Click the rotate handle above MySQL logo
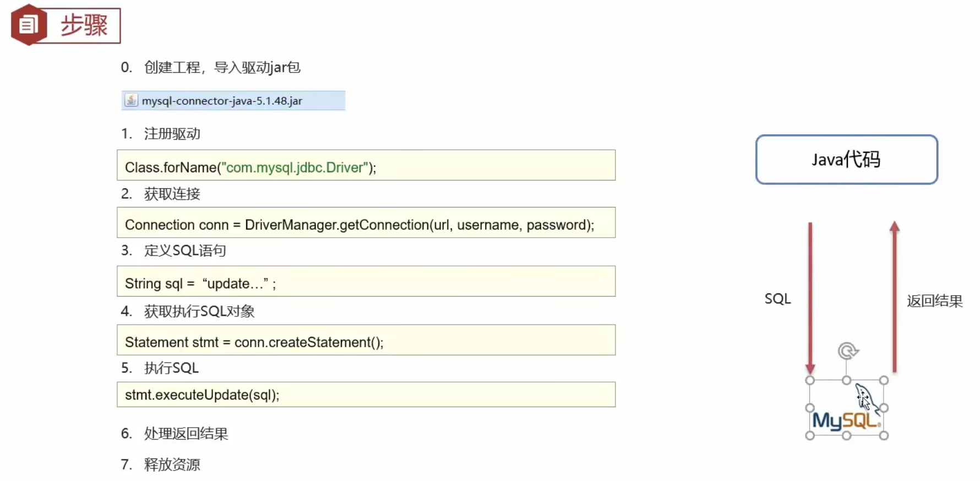 tap(848, 351)
